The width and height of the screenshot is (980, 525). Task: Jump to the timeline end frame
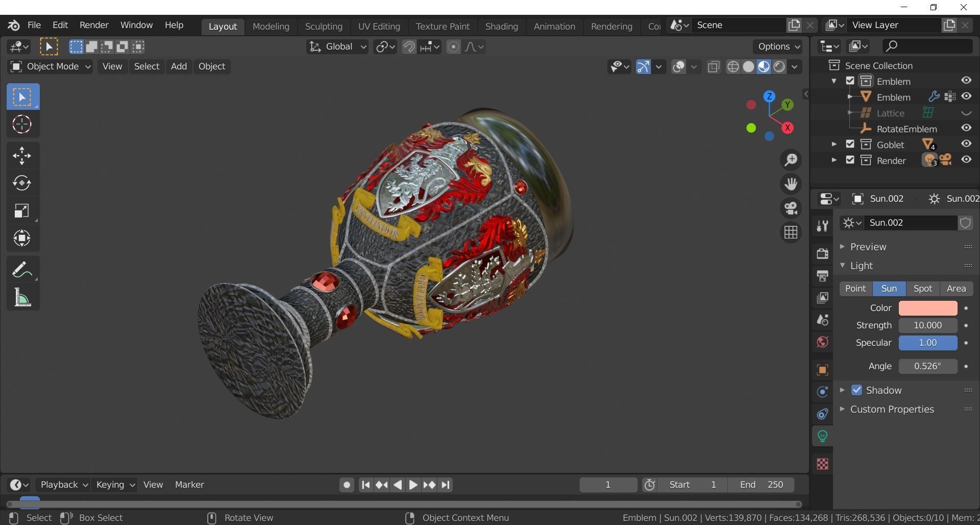pyautogui.click(x=446, y=485)
